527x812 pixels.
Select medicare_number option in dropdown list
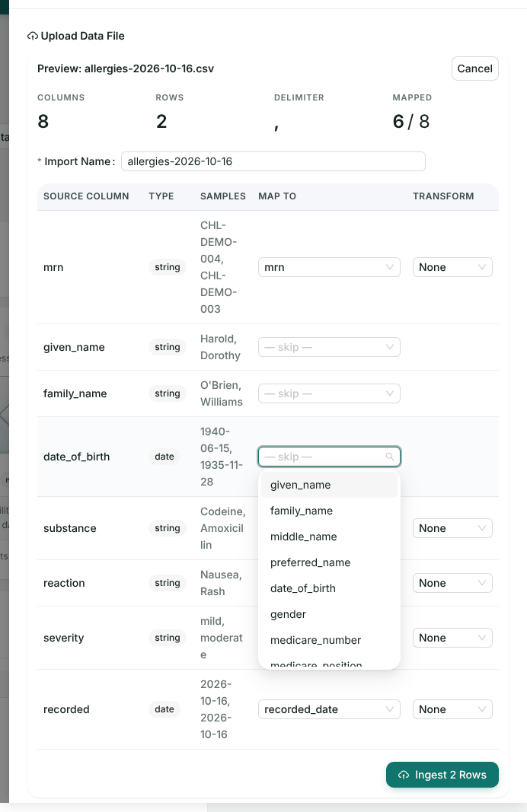tap(329, 640)
